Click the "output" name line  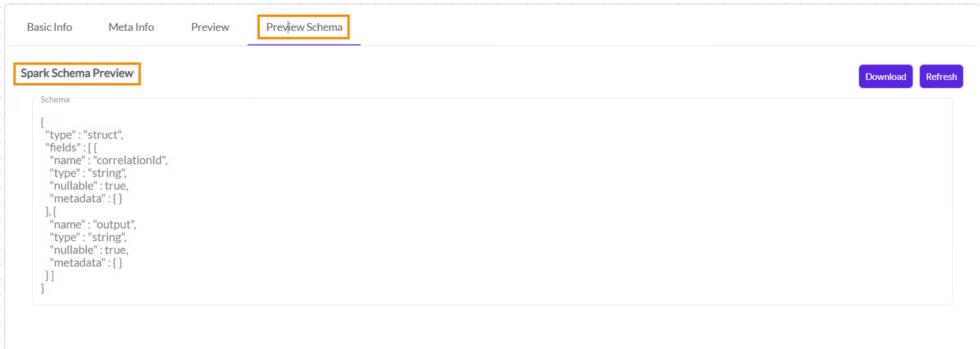tap(93, 225)
